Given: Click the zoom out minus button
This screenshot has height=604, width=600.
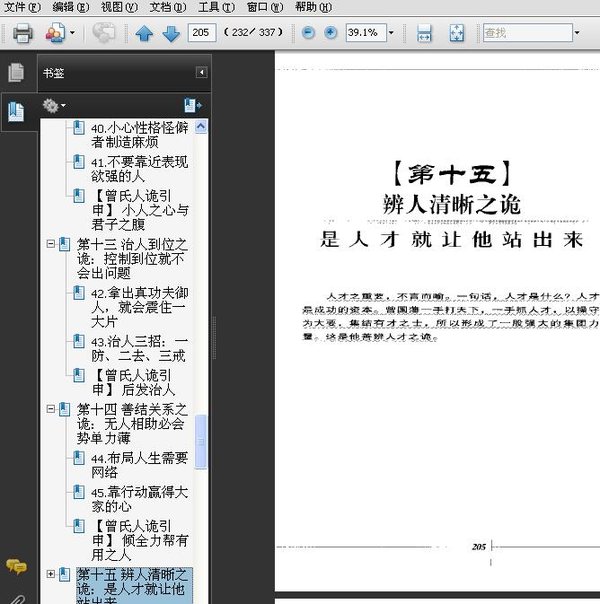Looking at the screenshot, I should [x=306, y=33].
